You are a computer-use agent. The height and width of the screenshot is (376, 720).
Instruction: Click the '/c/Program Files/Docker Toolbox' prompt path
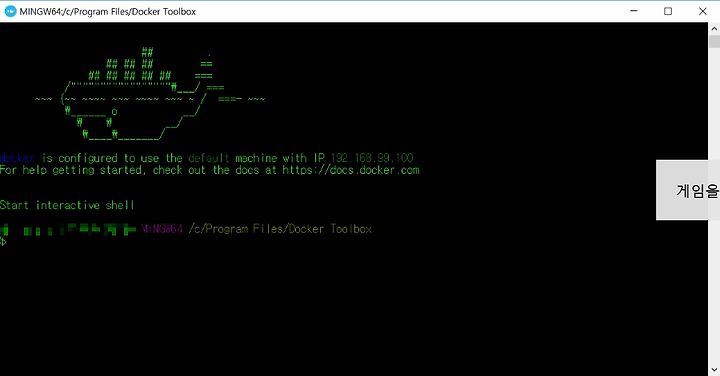click(x=280, y=229)
